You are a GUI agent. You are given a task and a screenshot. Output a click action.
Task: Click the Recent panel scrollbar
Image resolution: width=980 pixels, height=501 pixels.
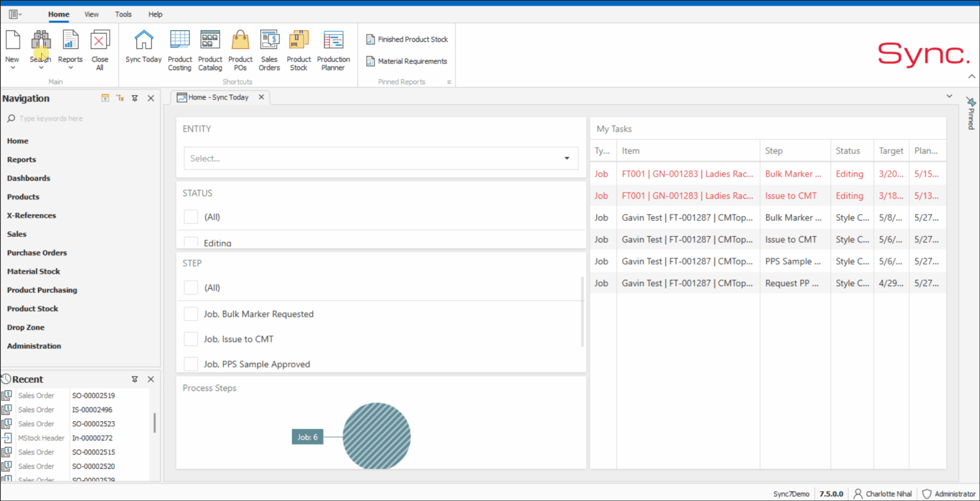click(x=154, y=423)
